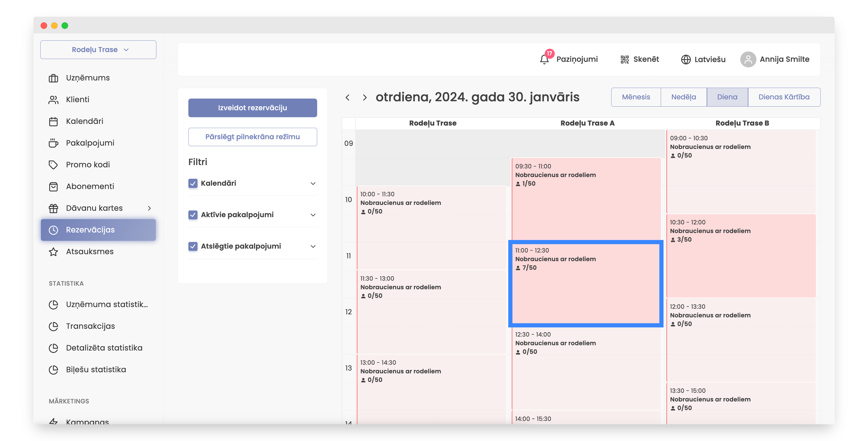
Task: Disable Atslēgtie pakalpojumi checkbox
Action: click(x=193, y=246)
